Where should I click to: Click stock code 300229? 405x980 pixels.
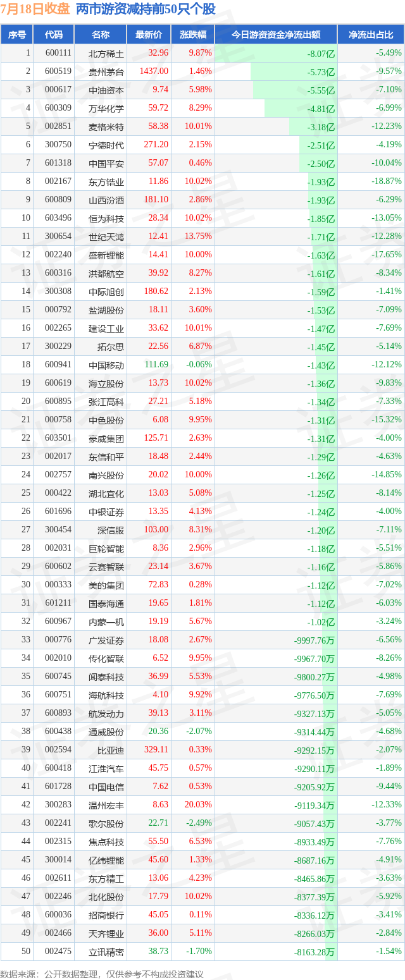[58, 346]
